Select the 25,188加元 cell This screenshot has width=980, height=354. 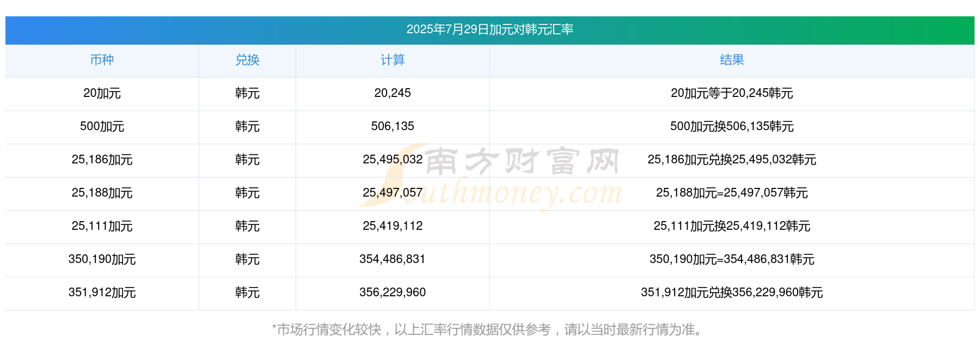[102, 193]
